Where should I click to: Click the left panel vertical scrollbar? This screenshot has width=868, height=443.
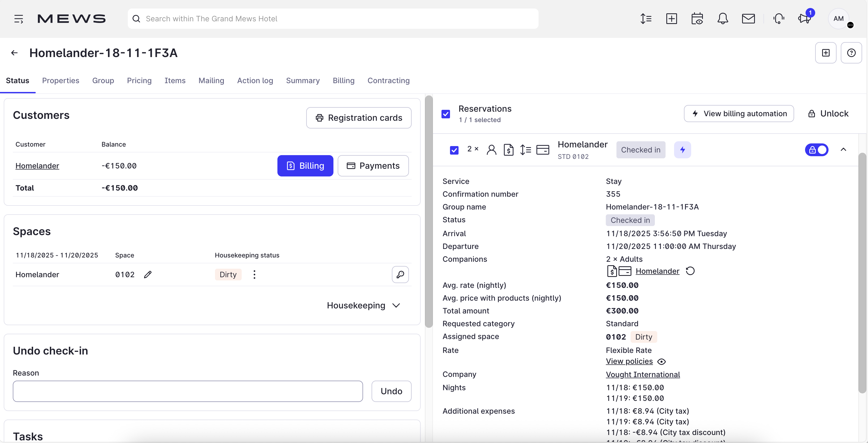(429, 211)
